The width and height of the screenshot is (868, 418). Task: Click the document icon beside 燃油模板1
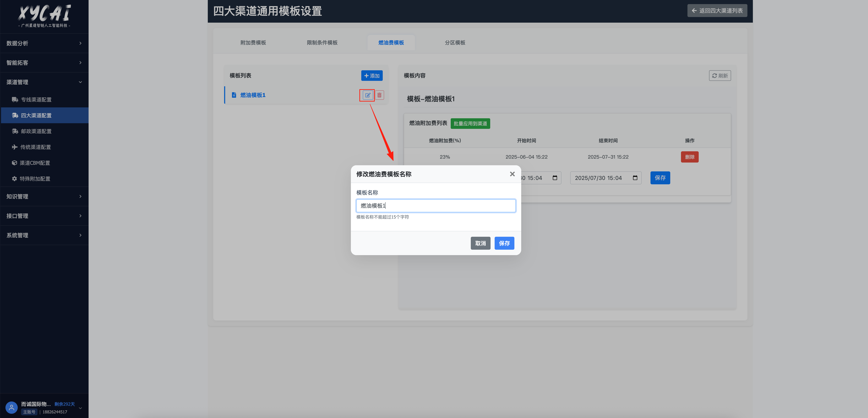(x=234, y=95)
